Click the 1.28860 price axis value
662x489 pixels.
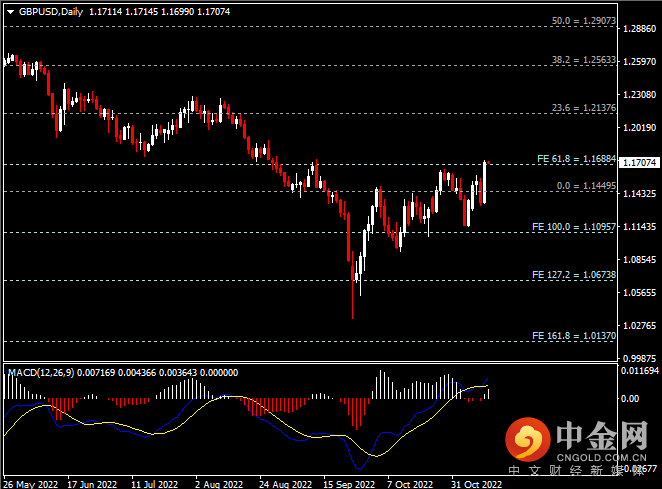coord(640,29)
